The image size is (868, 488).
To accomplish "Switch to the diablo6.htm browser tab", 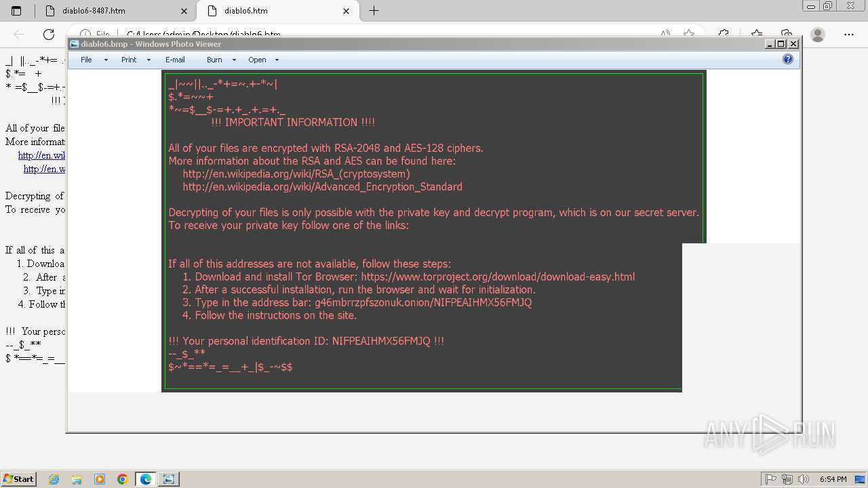I will 278,11.
